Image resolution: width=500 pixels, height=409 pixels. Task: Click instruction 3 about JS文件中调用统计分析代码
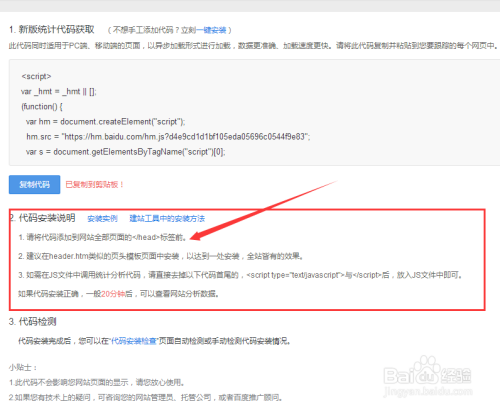[x=240, y=275]
